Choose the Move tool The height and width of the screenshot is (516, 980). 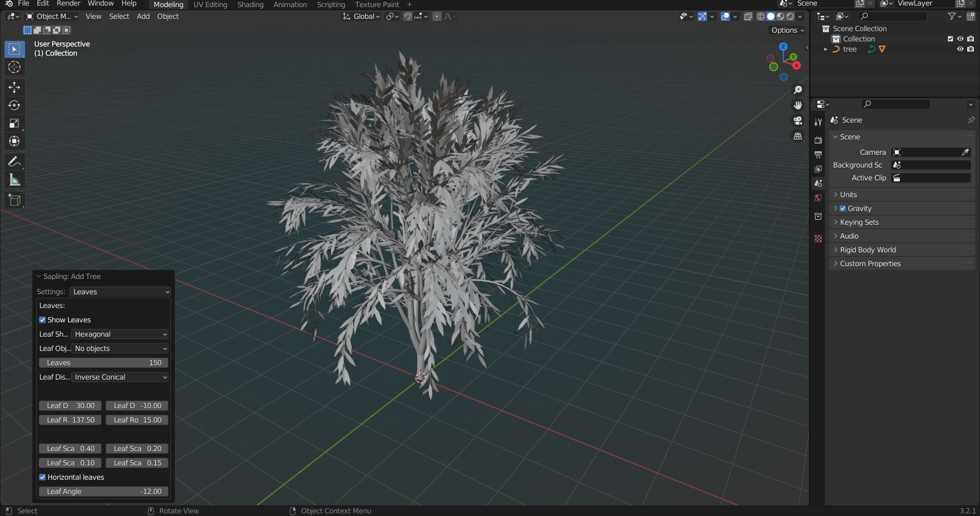click(14, 87)
